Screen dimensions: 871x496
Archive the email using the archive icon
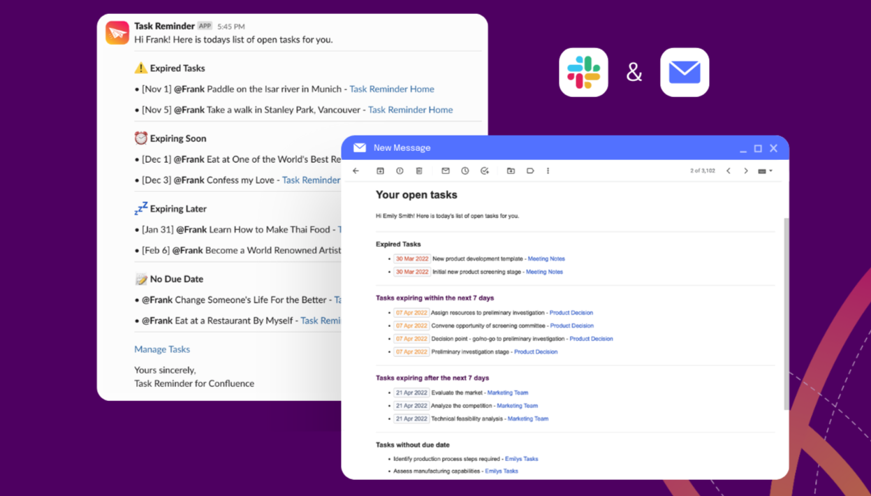[380, 171]
